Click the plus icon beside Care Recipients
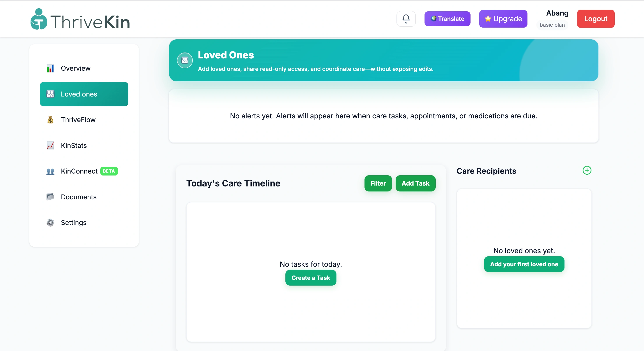Screen dimensions: 644x351 click(587, 170)
